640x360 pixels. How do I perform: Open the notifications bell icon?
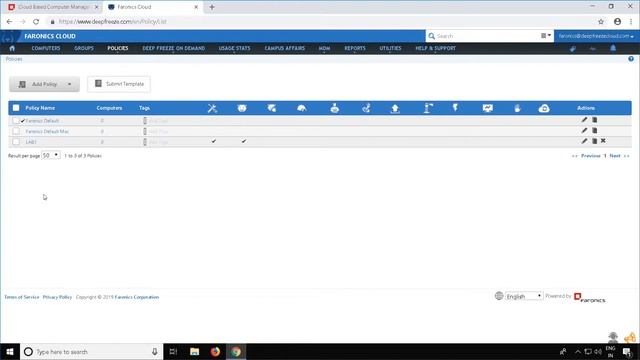[x=613, y=48]
